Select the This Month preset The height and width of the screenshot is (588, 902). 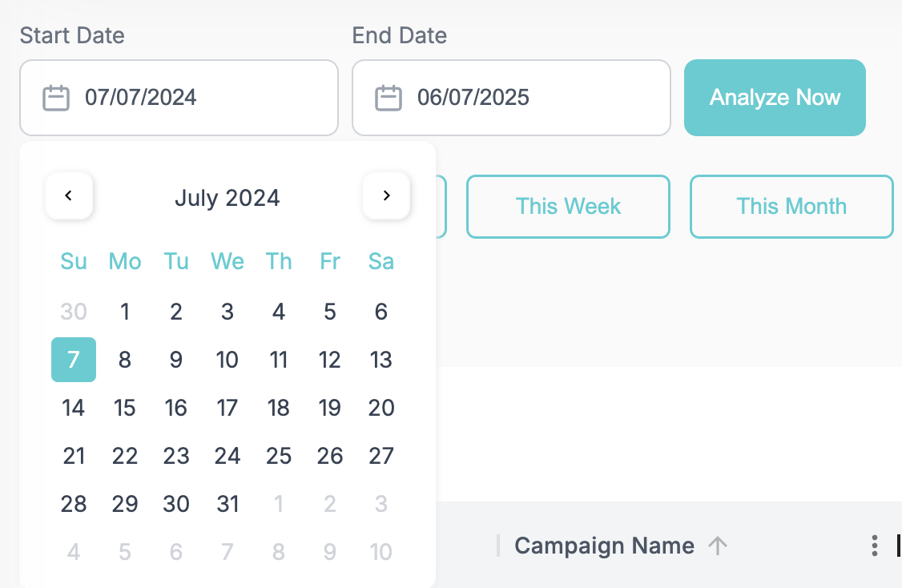791,207
